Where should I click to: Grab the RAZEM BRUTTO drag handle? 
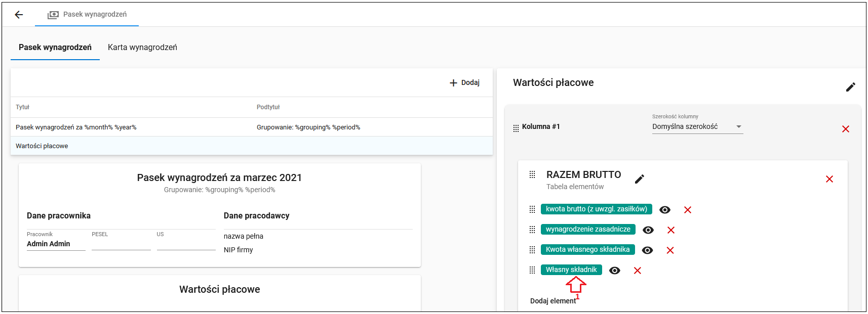coord(532,174)
